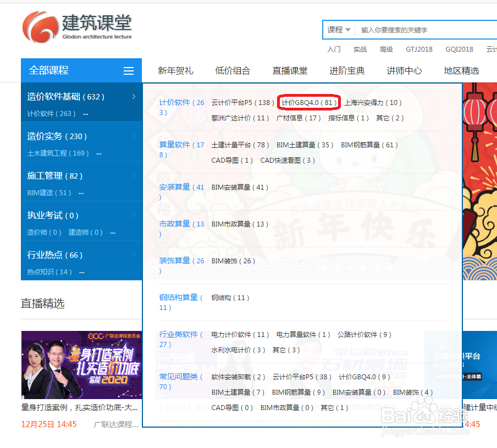Open CAD导图 (1) category

[x=232, y=161]
